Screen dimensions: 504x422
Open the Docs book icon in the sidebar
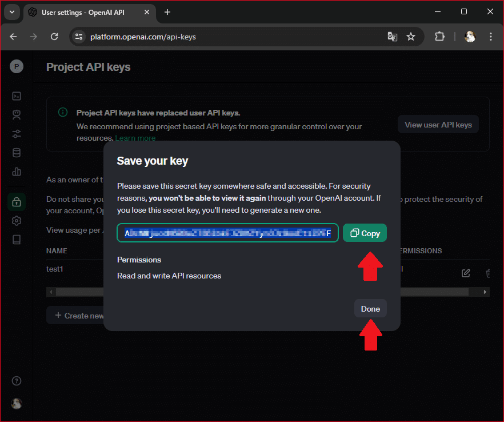17,240
